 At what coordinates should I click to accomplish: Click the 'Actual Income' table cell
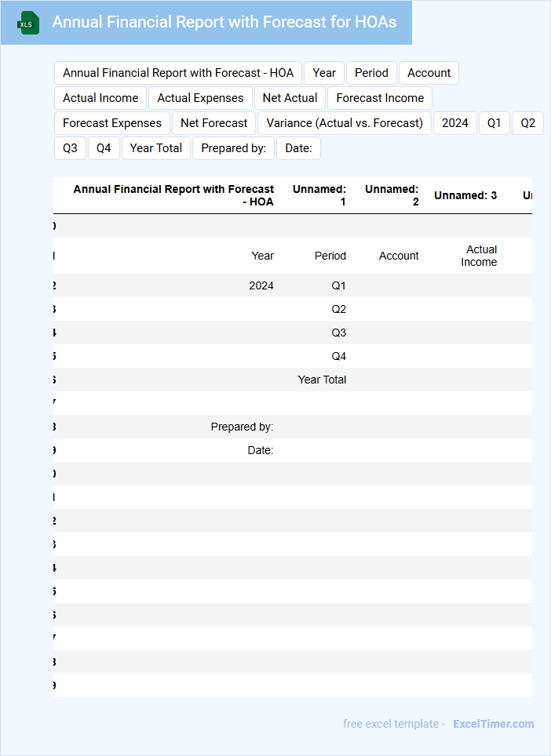pos(479,256)
